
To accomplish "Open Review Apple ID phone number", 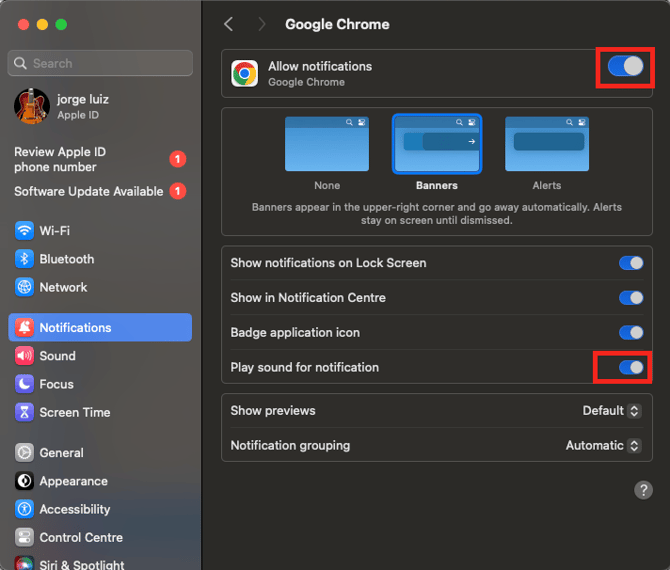I will tap(100, 159).
